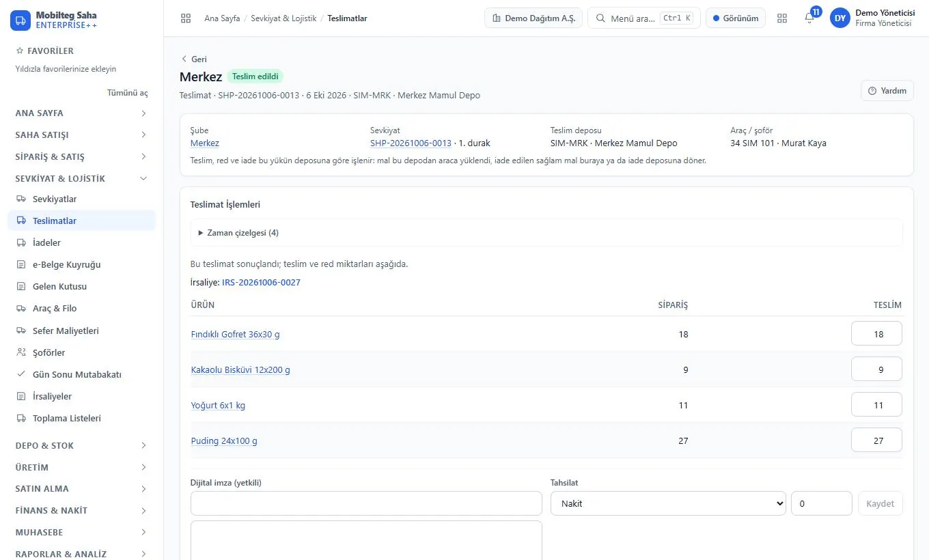This screenshot has width=929, height=560.
Task: Click the grid icon beside the breadcrumb
Action: (x=186, y=18)
